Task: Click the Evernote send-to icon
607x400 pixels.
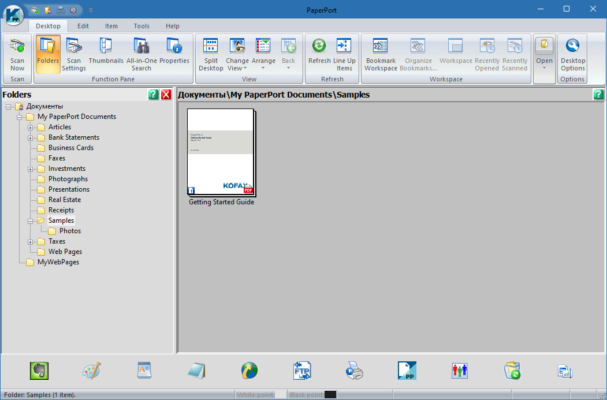Action: pos(39,371)
